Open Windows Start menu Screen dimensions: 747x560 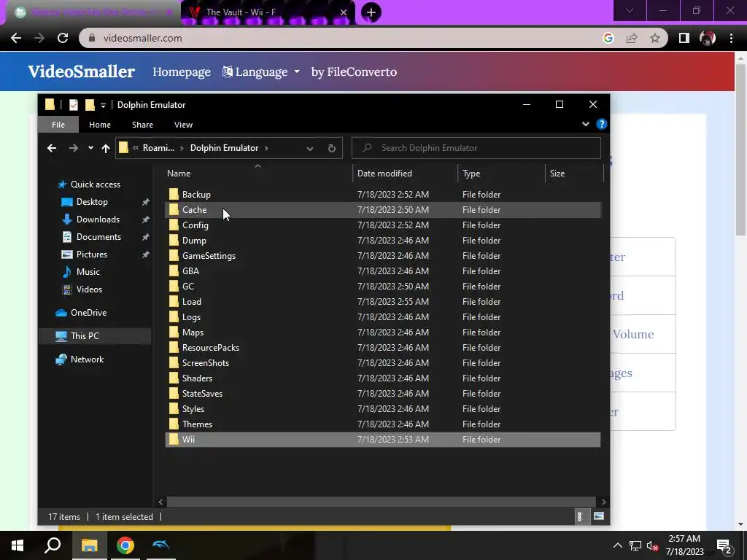click(18, 545)
